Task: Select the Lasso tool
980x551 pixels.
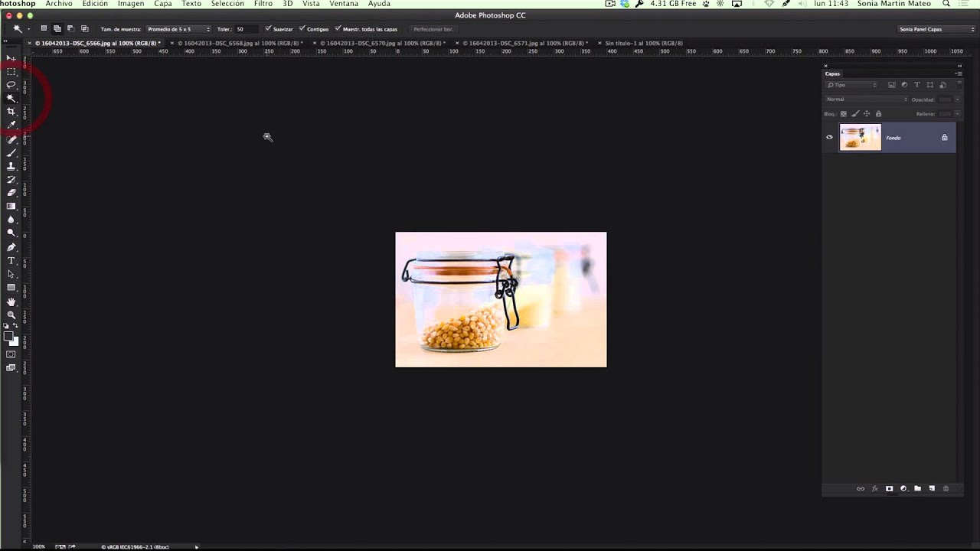Action: click(11, 84)
